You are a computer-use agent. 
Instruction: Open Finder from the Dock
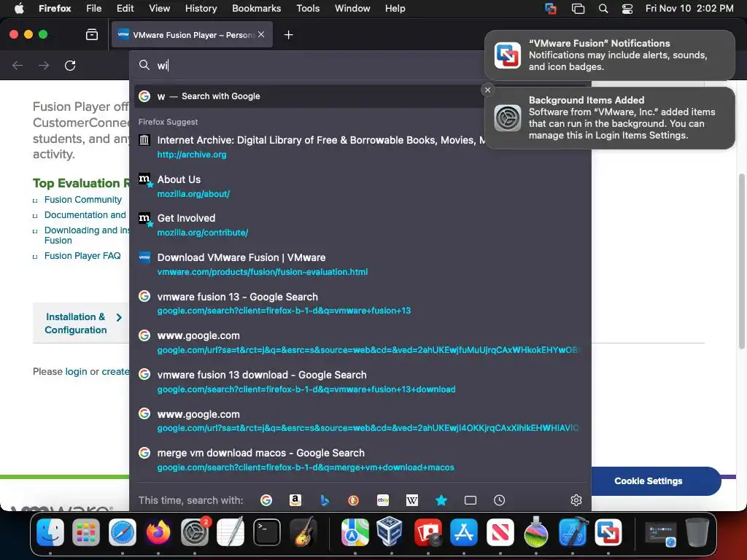(50, 532)
